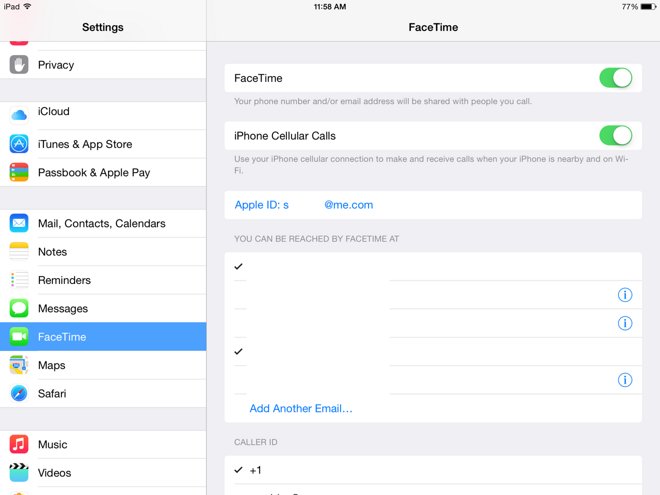Image resolution: width=660 pixels, height=495 pixels.
Task: Open info for last listed address
Action: click(625, 380)
